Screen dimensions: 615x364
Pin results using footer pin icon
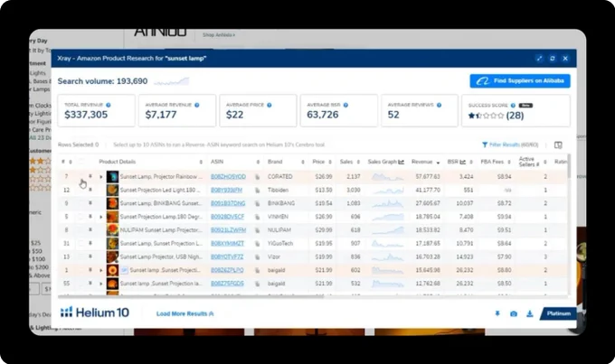coord(497,313)
